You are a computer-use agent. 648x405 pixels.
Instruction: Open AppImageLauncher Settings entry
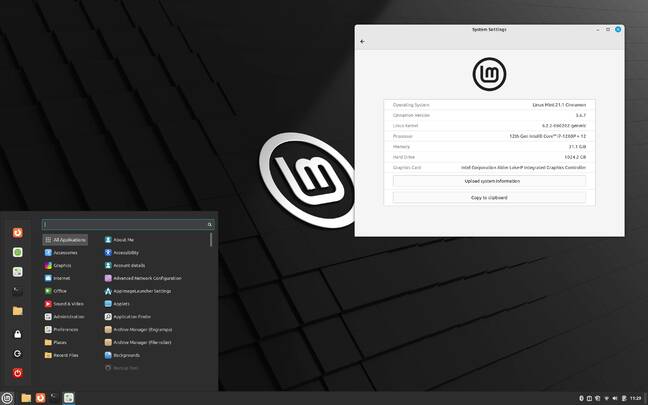138,291
